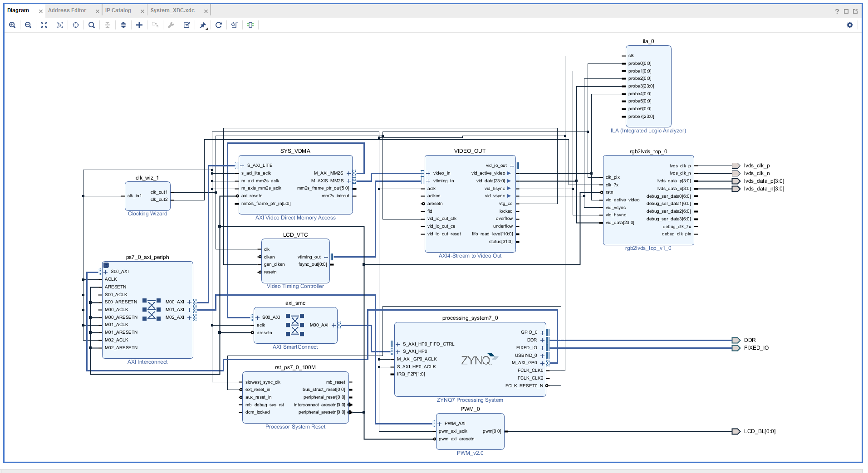Click the rgb2lvds_top_v1_0 label
868x473 pixels.
648,248
